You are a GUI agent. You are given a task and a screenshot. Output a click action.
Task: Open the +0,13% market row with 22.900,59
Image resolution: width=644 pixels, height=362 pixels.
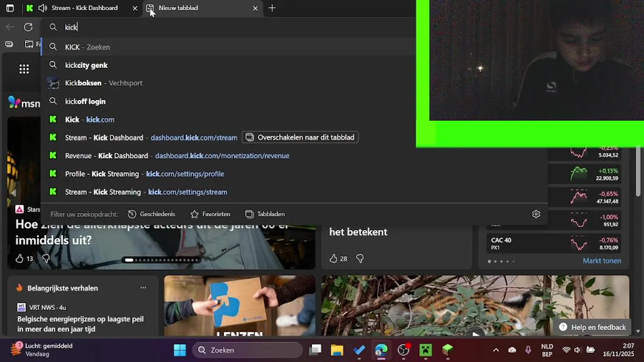coord(584,174)
